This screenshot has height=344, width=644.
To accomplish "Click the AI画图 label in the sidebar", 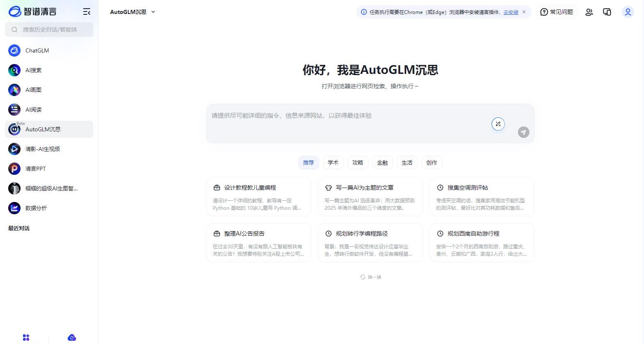I will pos(33,90).
